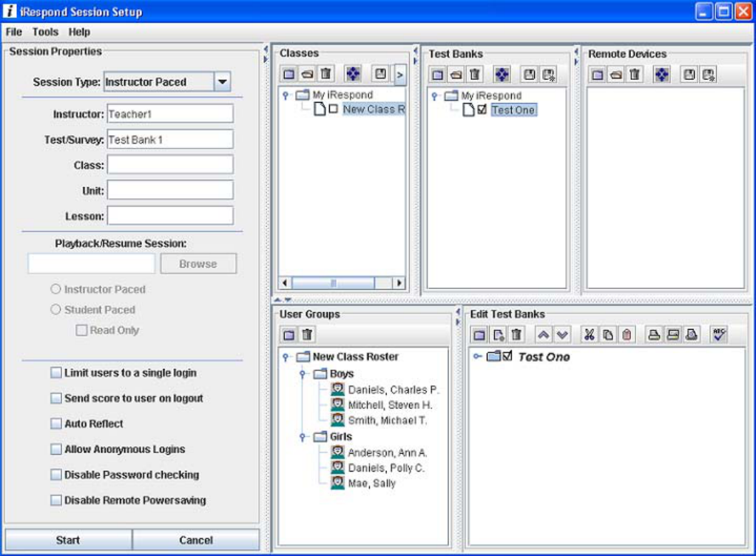Viewport: 756px width, 556px height.
Task: Click the Instructor input field
Action: point(170,114)
